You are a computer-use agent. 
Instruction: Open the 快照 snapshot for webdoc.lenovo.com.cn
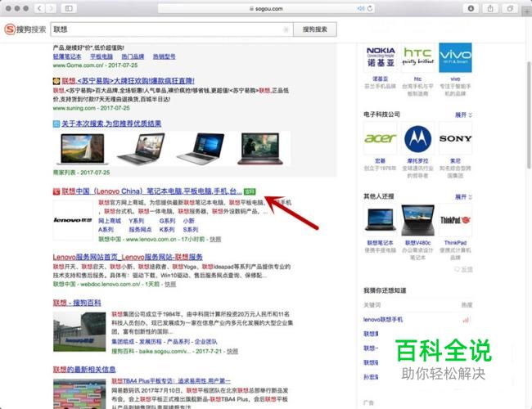pyautogui.click(x=170, y=284)
